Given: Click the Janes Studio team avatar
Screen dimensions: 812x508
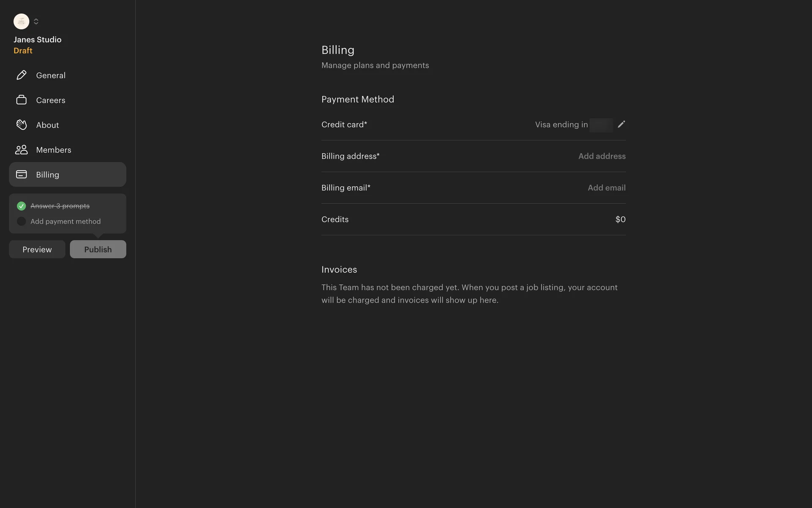Looking at the screenshot, I should [21, 22].
